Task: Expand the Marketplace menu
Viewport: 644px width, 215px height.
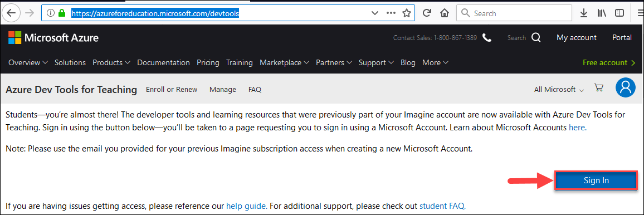Action: point(284,63)
